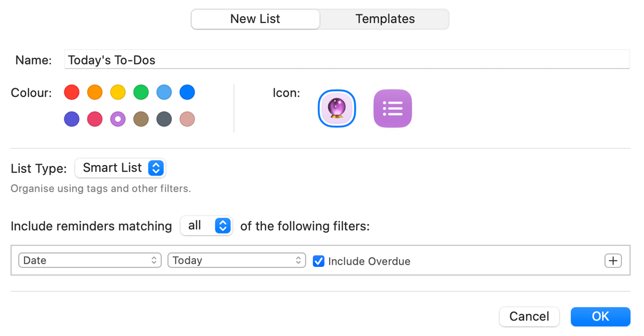Expand the Today date value dropdown
644x336 pixels.
[237, 260]
